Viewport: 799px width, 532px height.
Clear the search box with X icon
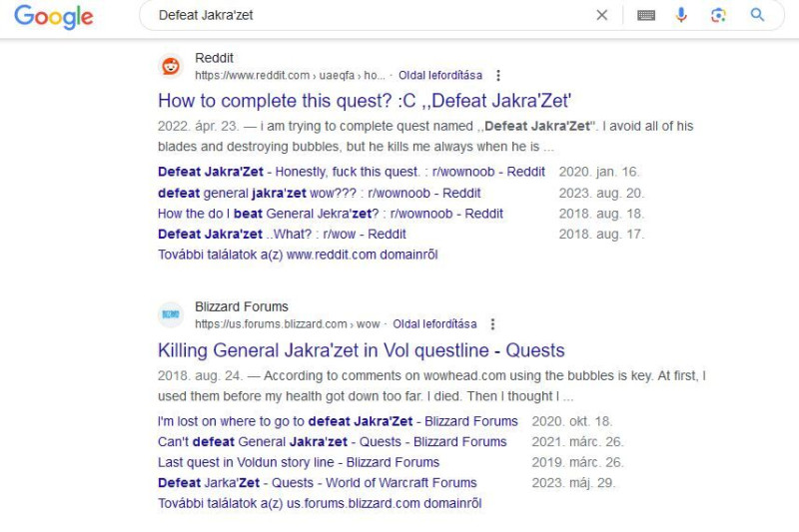[x=602, y=15]
